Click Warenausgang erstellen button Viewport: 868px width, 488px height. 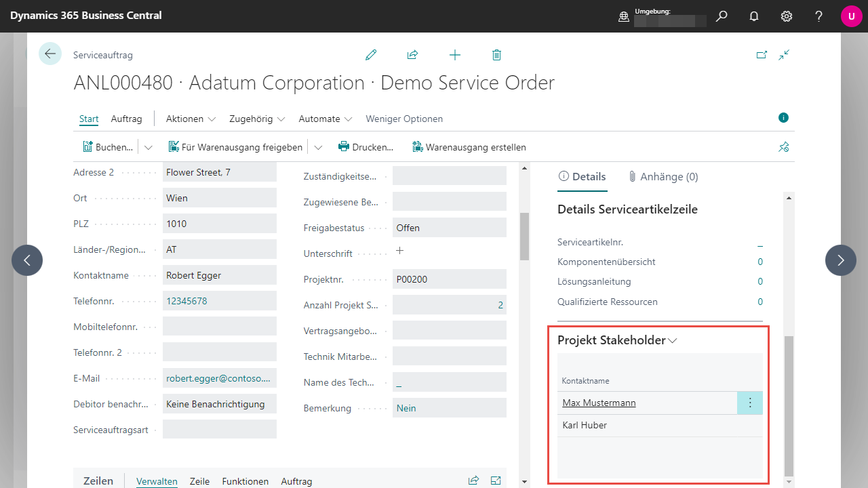pos(469,147)
